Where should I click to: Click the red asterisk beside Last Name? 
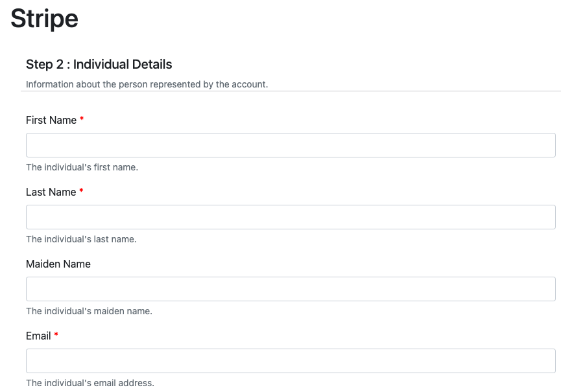81,192
